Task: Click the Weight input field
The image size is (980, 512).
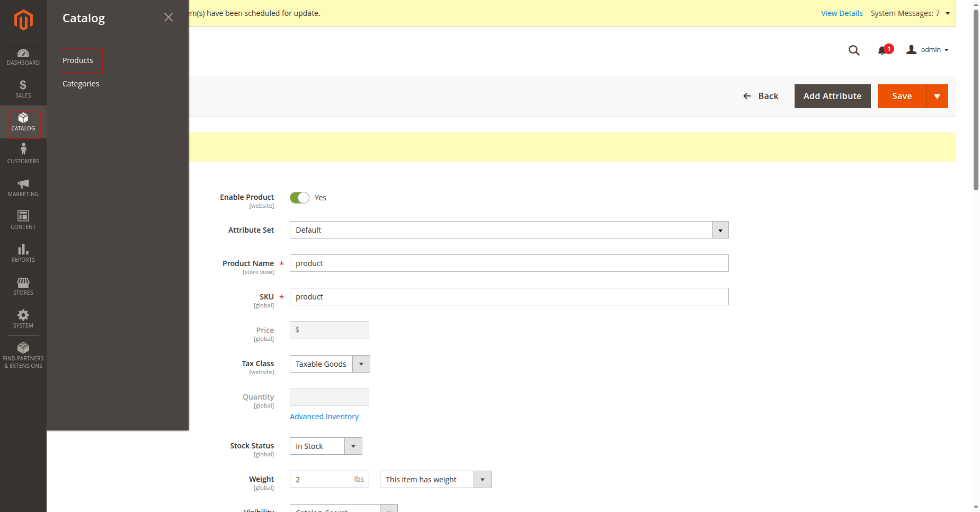Action: (329, 480)
